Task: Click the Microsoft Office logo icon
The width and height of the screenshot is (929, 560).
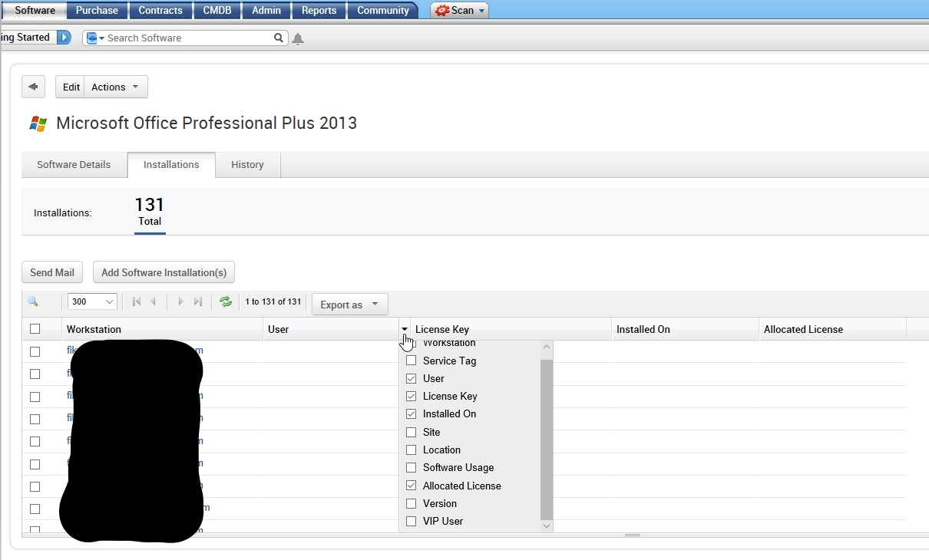Action: [x=38, y=124]
